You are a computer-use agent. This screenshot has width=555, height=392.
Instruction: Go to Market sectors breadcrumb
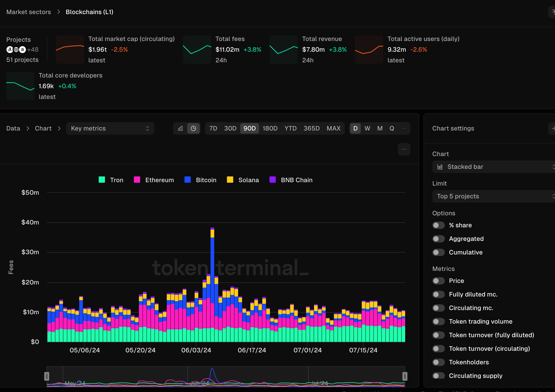click(29, 12)
